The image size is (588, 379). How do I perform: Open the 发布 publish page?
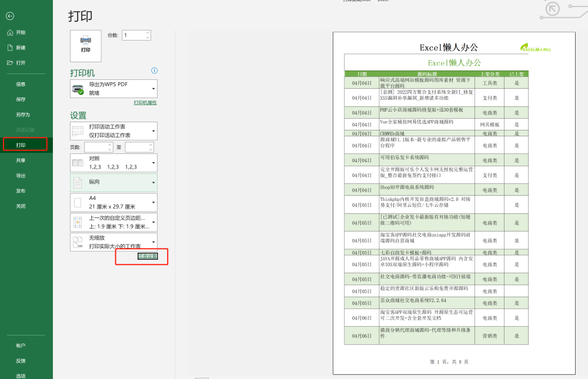tap(21, 191)
